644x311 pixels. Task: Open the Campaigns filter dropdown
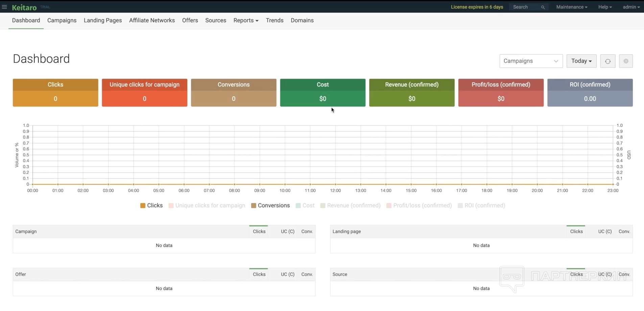[531, 61]
